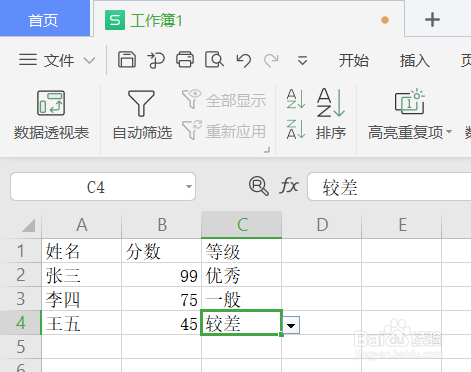This screenshot has height=372, width=471.
Task: Select row 1 header
Action: pyautogui.click(x=21, y=251)
